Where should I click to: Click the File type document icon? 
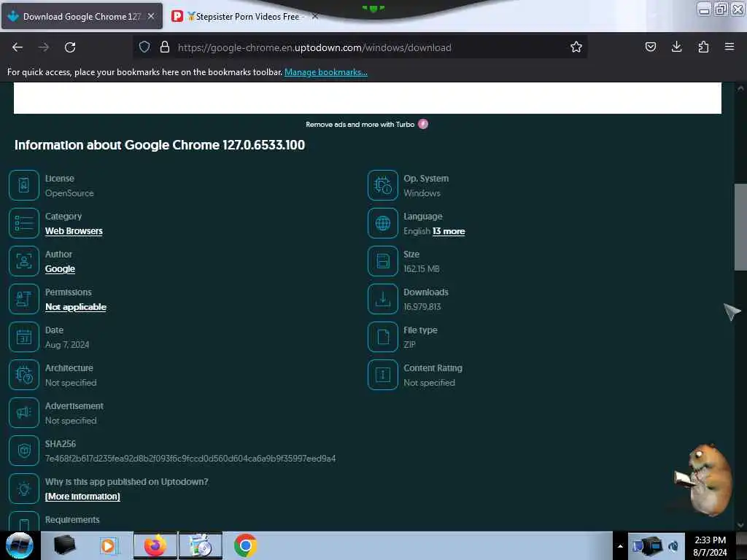(x=382, y=337)
